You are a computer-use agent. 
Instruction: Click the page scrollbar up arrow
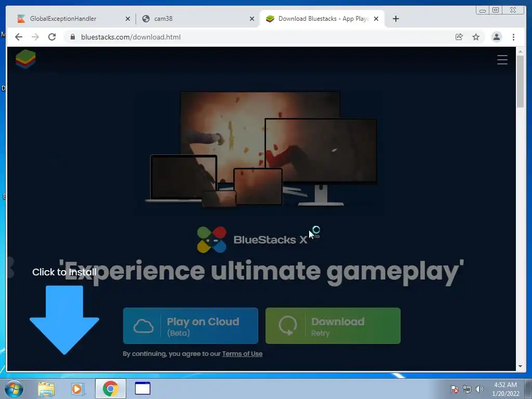pyautogui.click(x=520, y=51)
